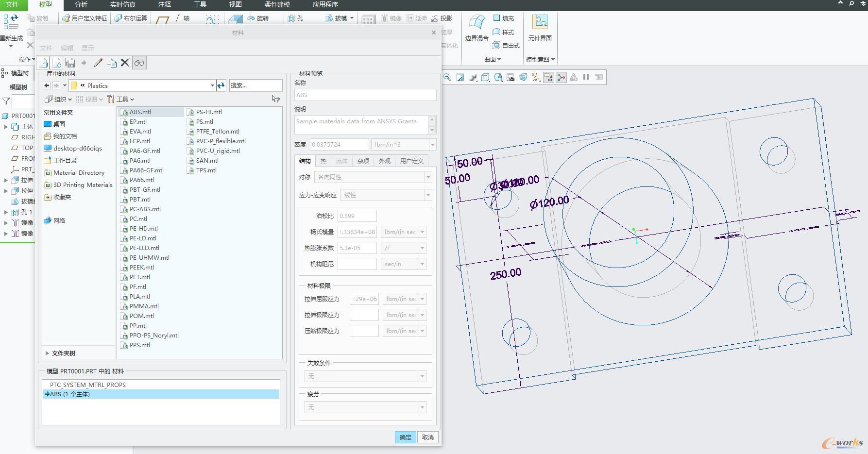
Task: Assign material with the arrow icon
Action: [84, 63]
